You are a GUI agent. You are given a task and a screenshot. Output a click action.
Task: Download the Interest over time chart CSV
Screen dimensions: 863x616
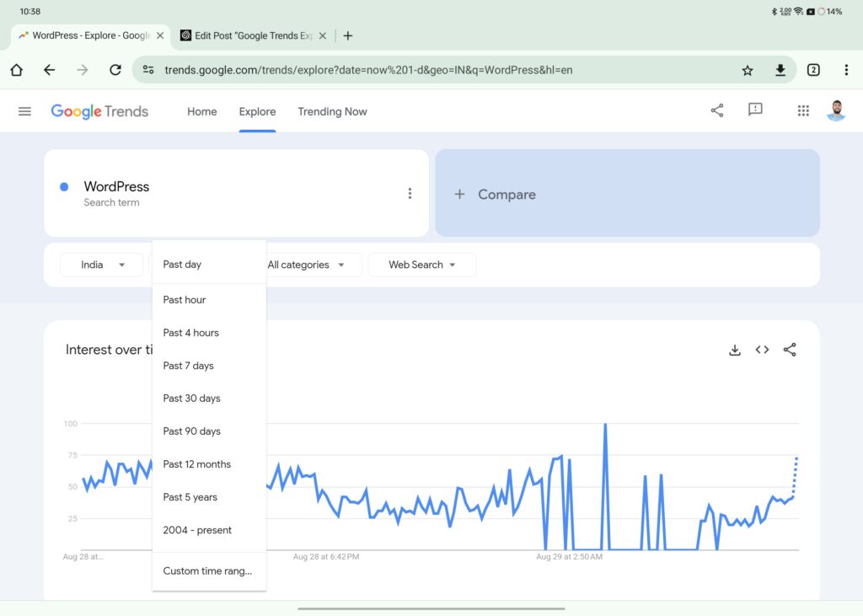(x=735, y=350)
